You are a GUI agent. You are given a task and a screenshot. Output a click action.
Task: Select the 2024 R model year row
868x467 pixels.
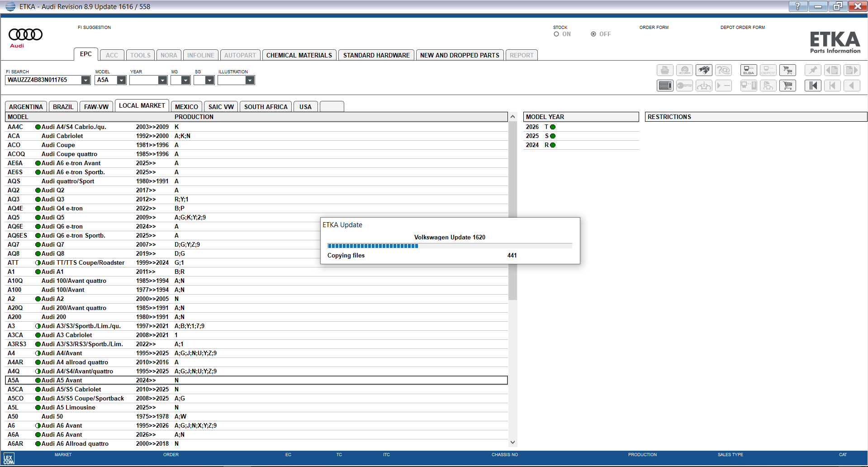(x=581, y=145)
